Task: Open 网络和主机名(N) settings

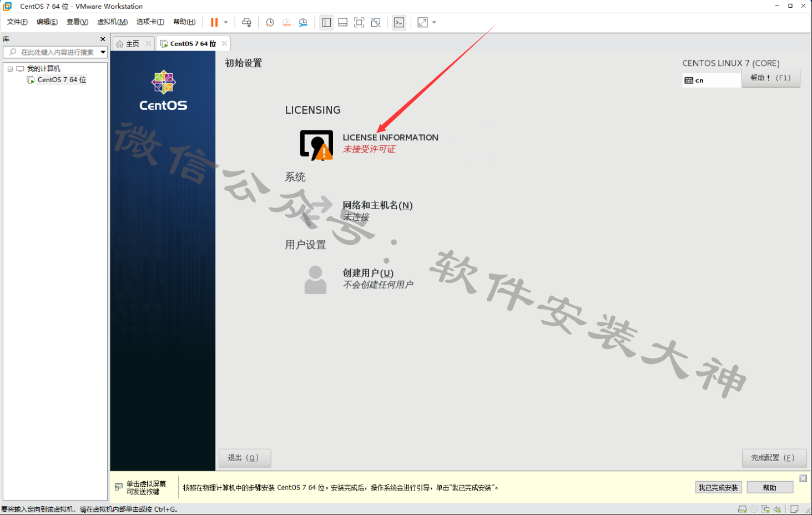Action: [x=377, y=205]
